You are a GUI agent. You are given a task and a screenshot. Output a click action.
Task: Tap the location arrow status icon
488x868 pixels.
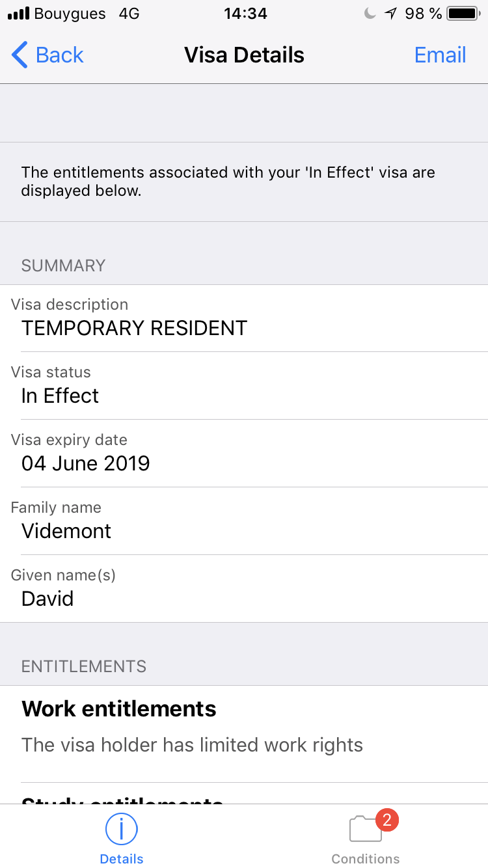click(x=390, y=13)
